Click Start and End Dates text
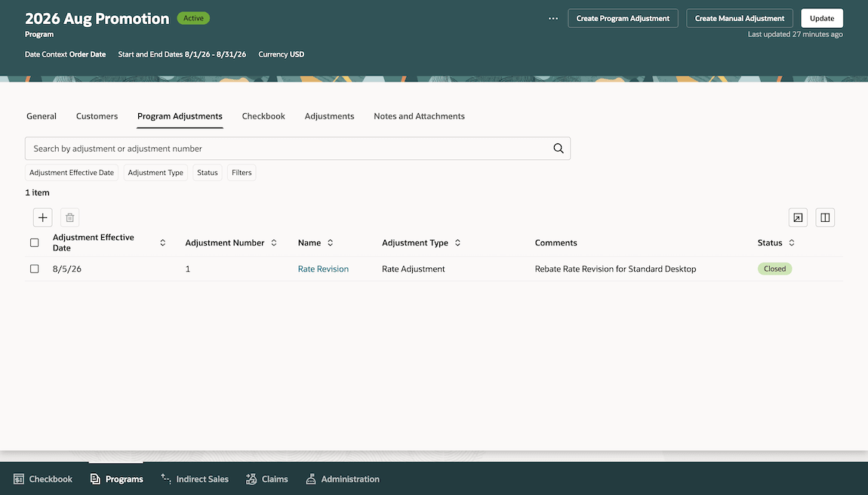 coord(182,54)
